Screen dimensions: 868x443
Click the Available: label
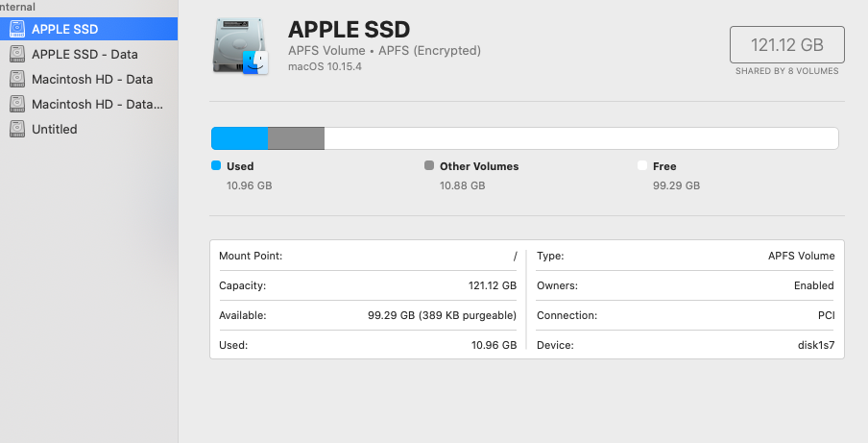coord(243,315)
